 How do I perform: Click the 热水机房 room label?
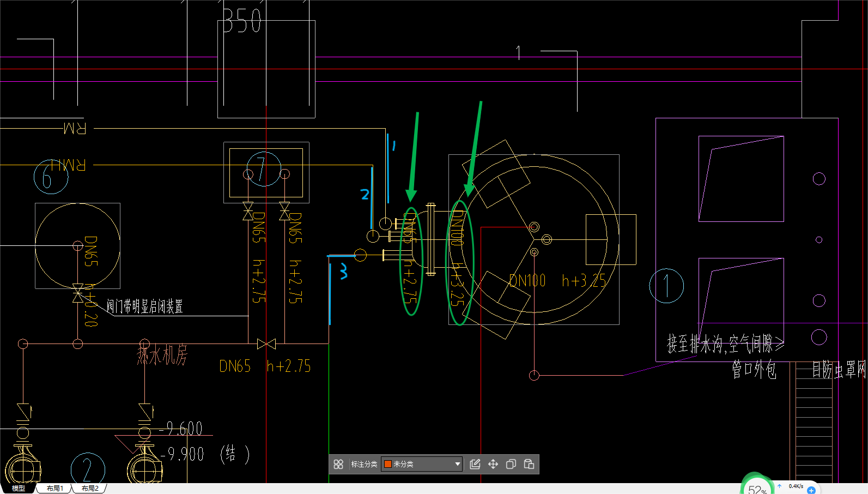(x=162, y=354)
